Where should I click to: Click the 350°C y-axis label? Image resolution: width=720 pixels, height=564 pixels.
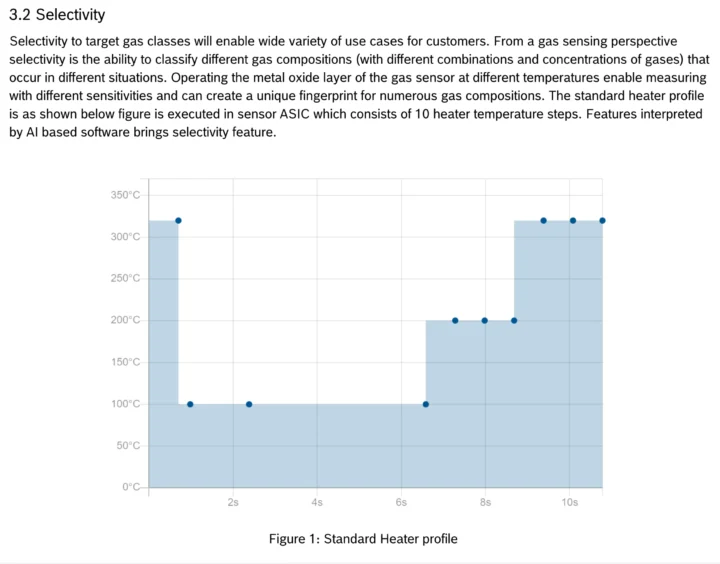(x=126, y=195)
